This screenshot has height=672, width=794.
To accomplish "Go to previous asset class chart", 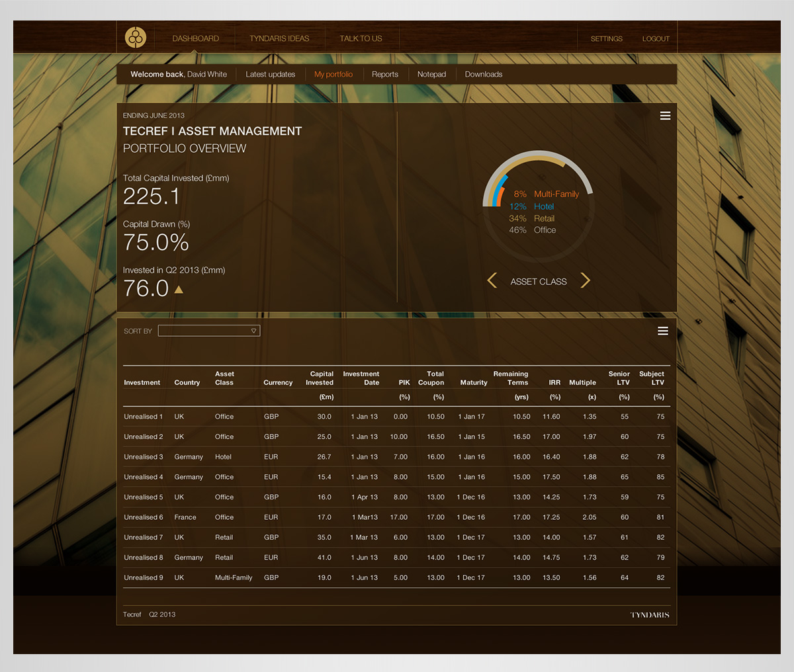I will click(x=492, y=280).
